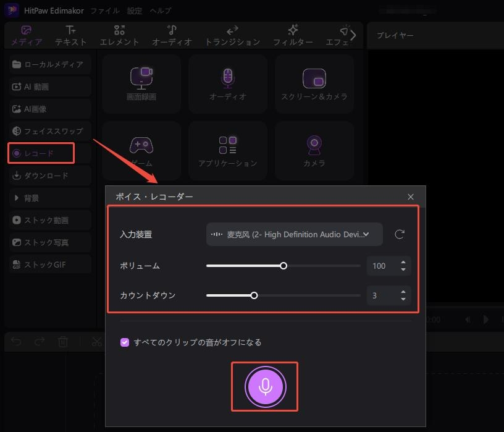Viewport: 504px width, 432px height.
Task: Select the オーディオ audio recording option
Action: pyautogui.click(x=227, y=83)
